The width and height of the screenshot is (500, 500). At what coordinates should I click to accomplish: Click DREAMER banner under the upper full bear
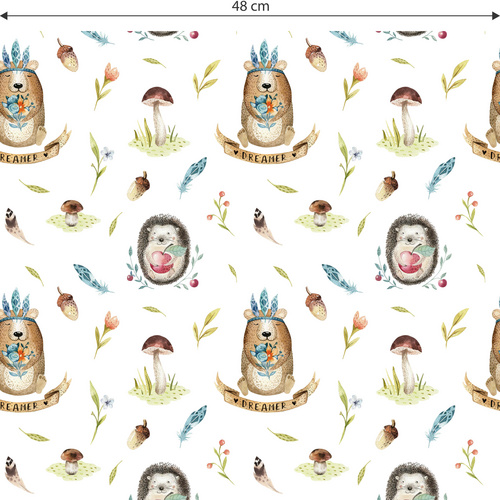pos(266,149)
